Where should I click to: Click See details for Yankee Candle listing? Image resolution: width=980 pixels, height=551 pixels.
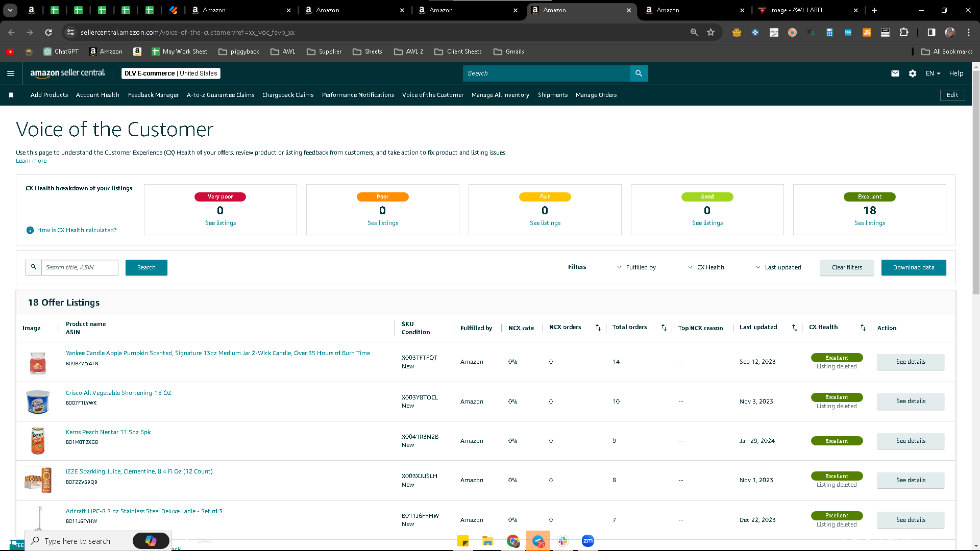pos(911,362)
